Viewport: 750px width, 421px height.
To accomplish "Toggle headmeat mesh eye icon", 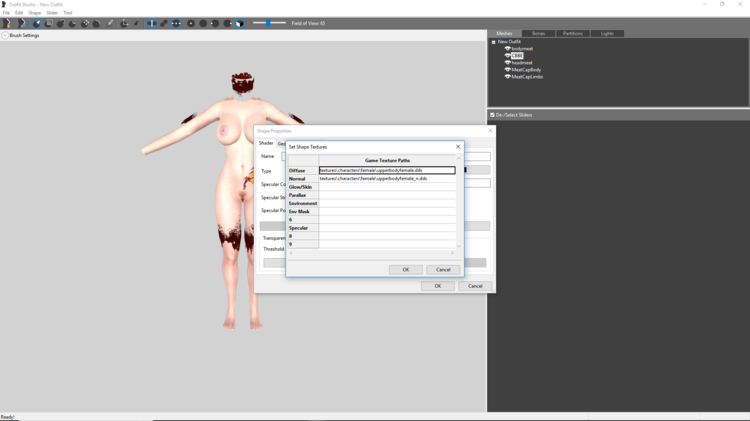I will [x=507, y=63].
